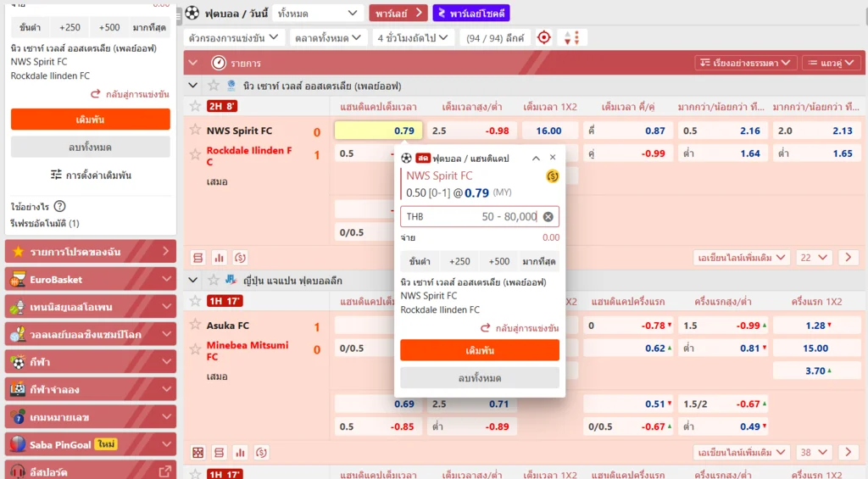
Task: Open the เรียงอย่างธรรมดา sort dropdown
Action: pyautogui.click(x=745, y=63)
